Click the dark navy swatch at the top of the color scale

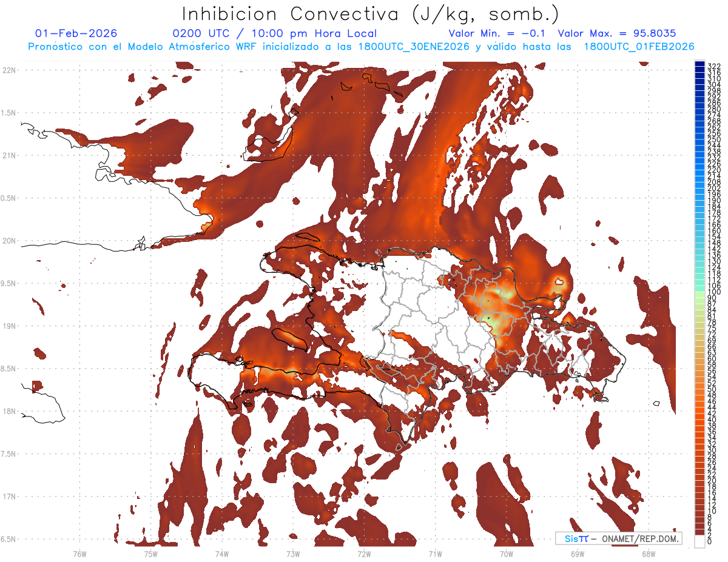[700, 64]
